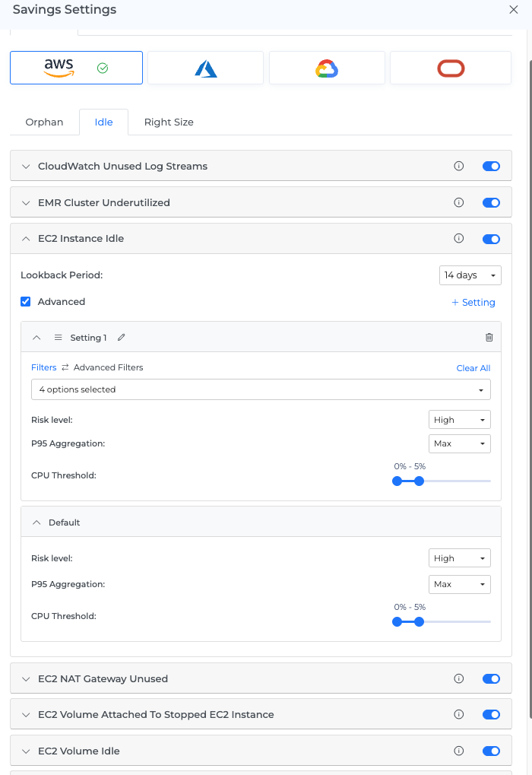Image resolution: width=532 pixels, height=775 pixels.
Task: Open the Lookback Period 14 days dropdown
Action: pos(470,275)
